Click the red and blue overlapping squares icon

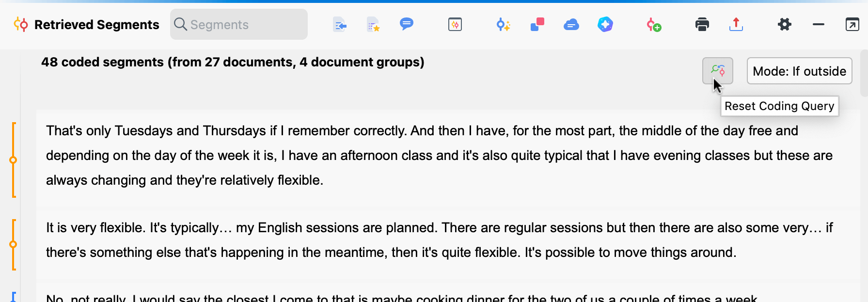[537, 24]
